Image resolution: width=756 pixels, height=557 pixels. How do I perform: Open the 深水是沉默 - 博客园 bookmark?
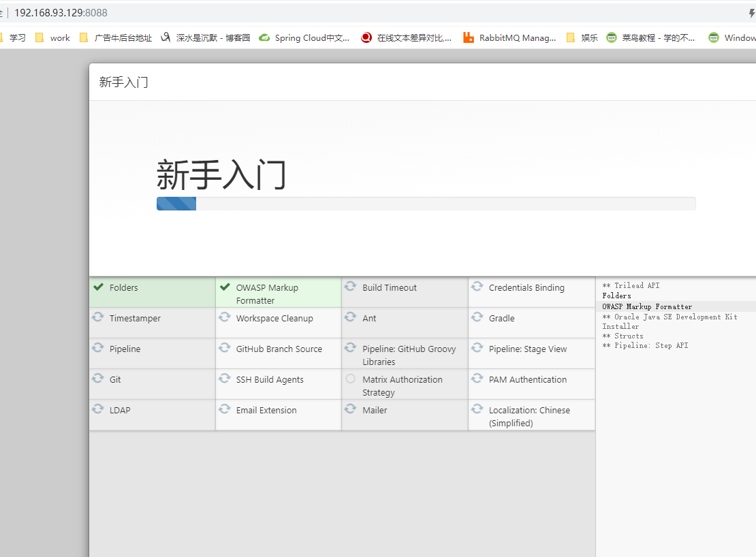204,37
